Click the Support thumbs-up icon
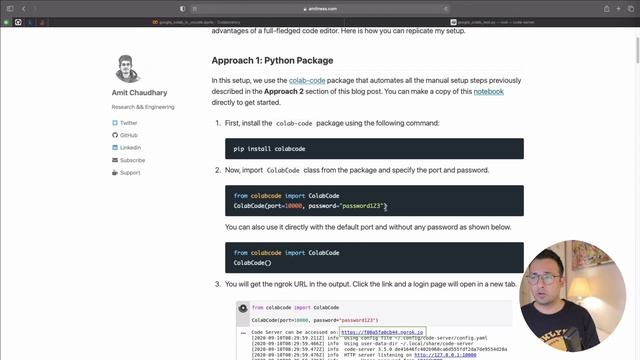Image resolution: width=640 pixels, height=360 pixels. (x=115, y=173)
